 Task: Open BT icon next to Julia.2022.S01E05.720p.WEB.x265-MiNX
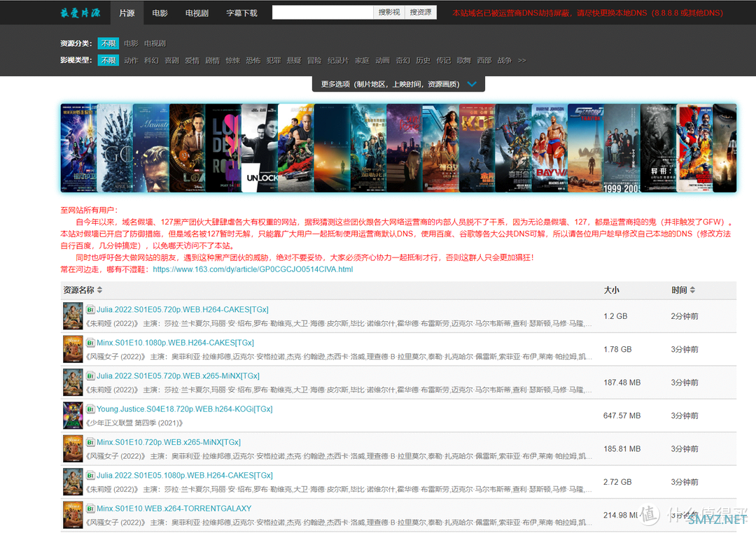point(90,376)
